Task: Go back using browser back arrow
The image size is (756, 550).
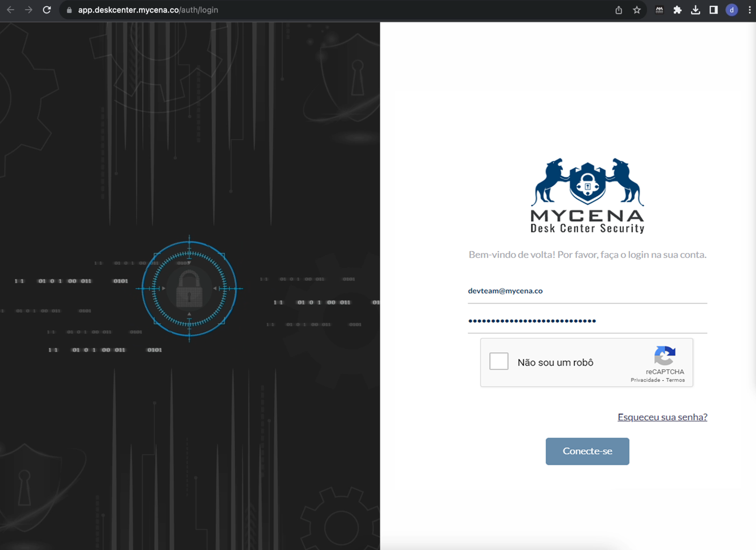Action: click(x=10, y=10)
